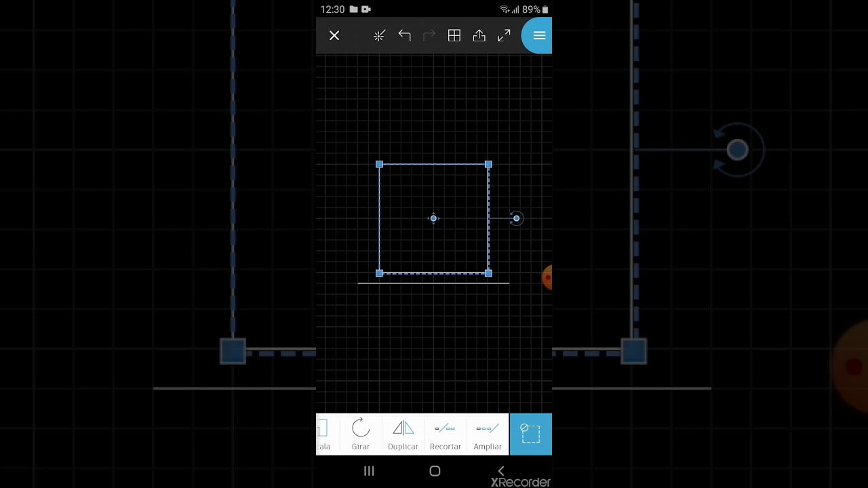The image size is (868, 488).
Task: Grab the top-left square selection handle
Action: coord(379,164)
